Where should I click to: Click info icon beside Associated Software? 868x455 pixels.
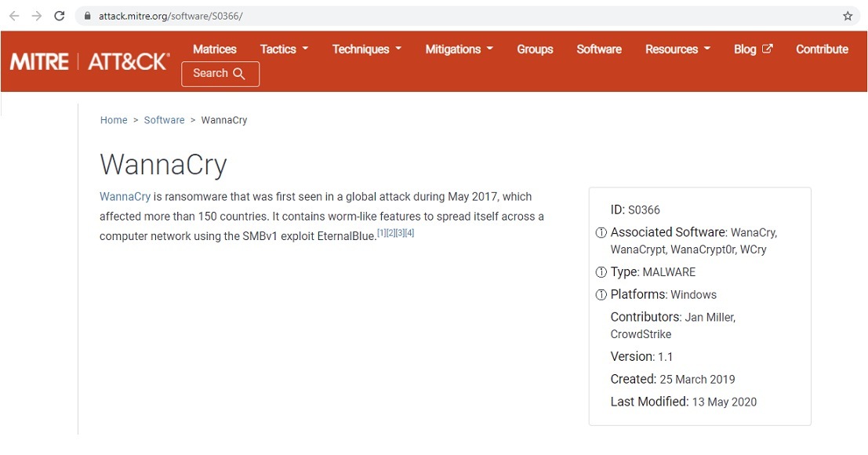601,232
